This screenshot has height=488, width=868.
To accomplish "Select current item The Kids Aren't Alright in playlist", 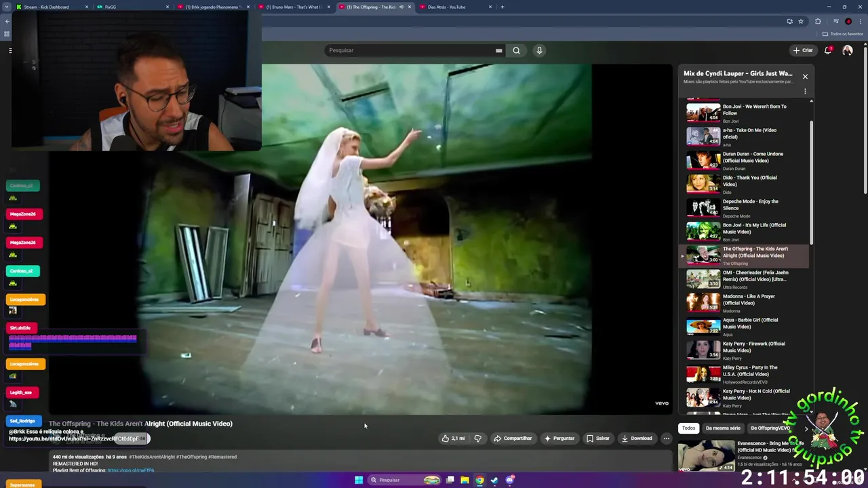I will [x=744, y=256].
